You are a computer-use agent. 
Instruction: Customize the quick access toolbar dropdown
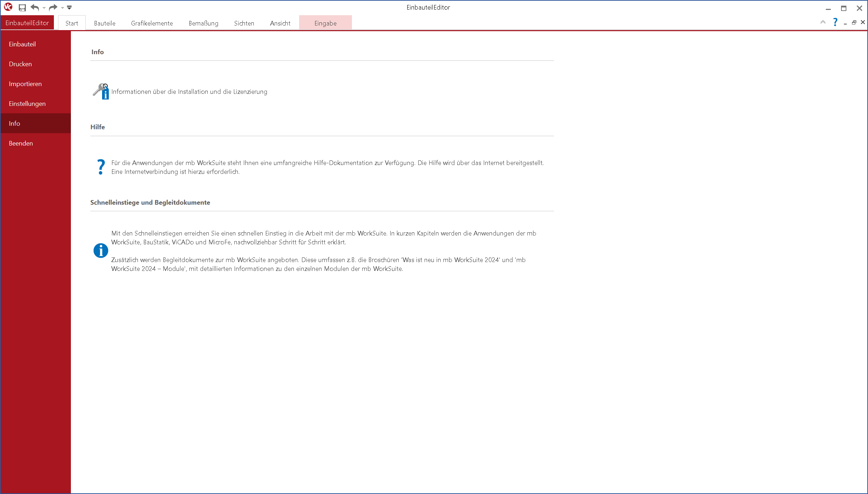point(69,7)
